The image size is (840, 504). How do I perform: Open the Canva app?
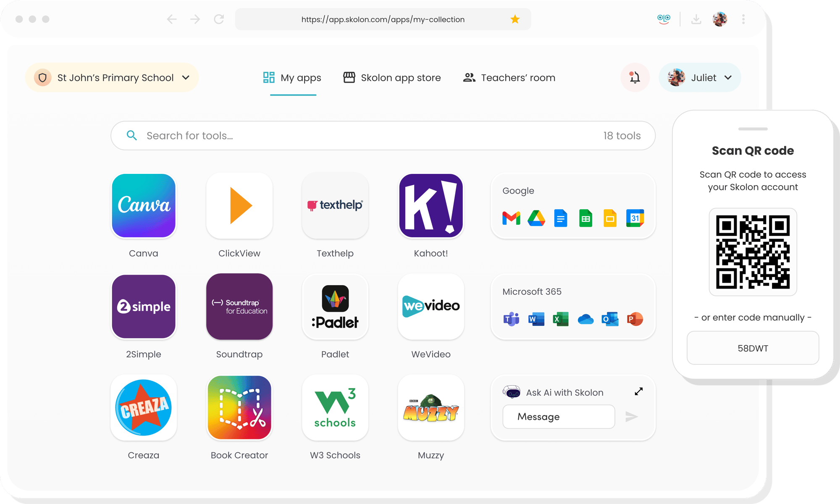coord(144,206)
